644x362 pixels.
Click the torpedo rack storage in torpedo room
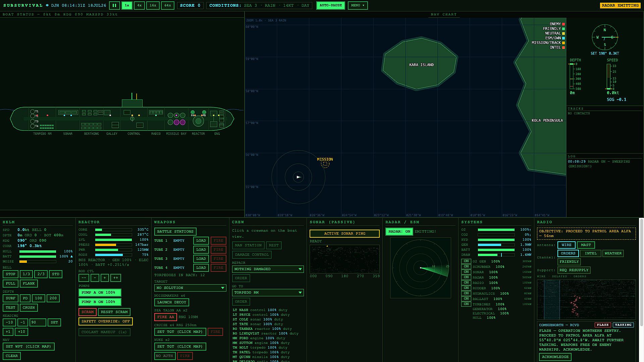(x=47, y=127)
